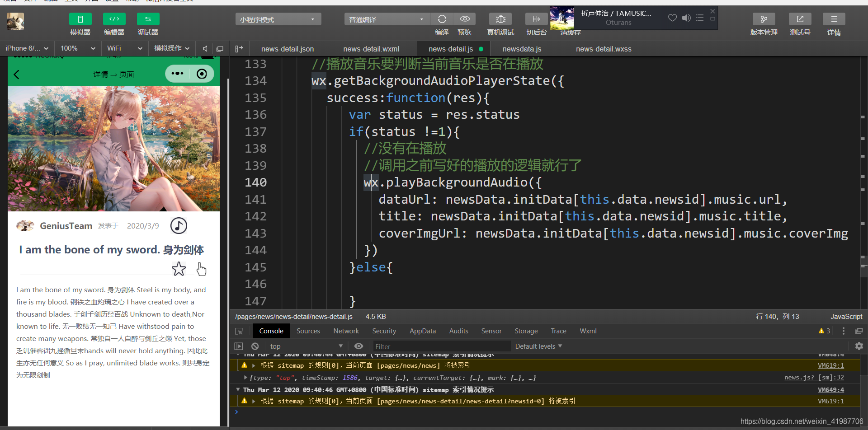Screen dimensions: 868x430
Task: Open the Trace tab
Action: tap(559, 331)
